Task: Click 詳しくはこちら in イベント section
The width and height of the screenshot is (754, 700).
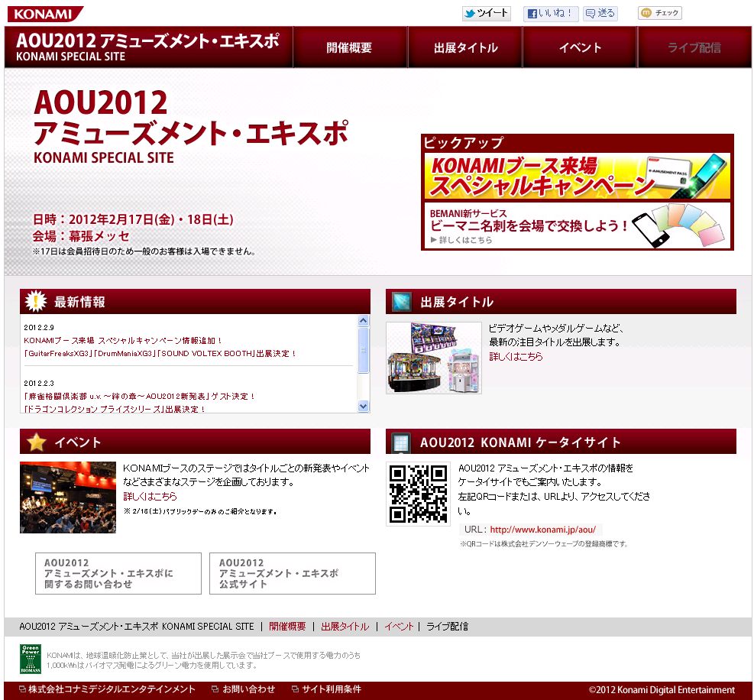Action: pos(150,496)
